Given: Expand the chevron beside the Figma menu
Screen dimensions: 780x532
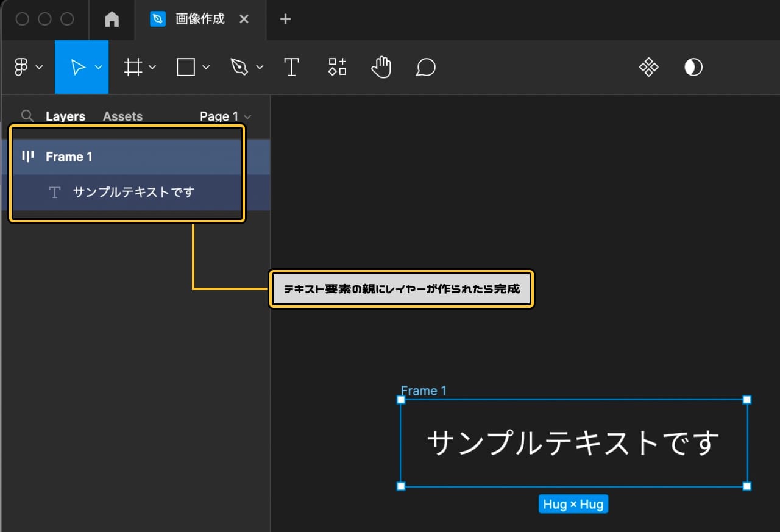Looking at the screenshot, I should (40, 67).
